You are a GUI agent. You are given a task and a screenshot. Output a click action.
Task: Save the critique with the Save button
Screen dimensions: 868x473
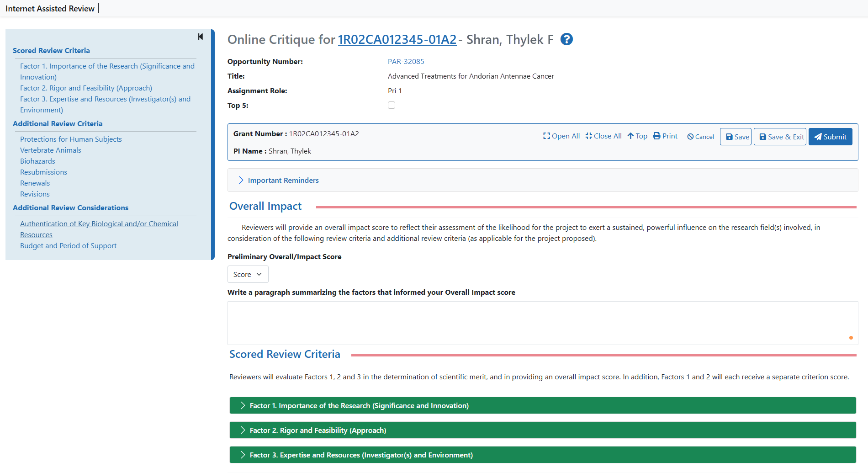point(736,137)
